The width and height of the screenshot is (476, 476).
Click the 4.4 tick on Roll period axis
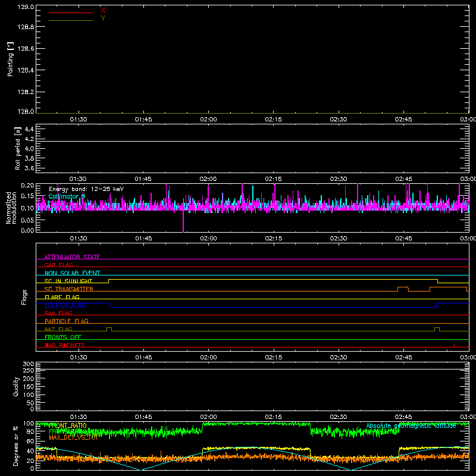coord(29,129)
